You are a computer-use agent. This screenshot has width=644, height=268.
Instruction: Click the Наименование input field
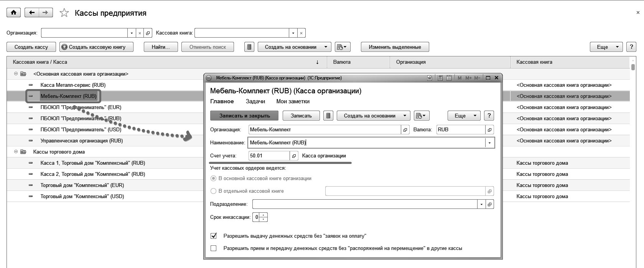coord(367,143)
